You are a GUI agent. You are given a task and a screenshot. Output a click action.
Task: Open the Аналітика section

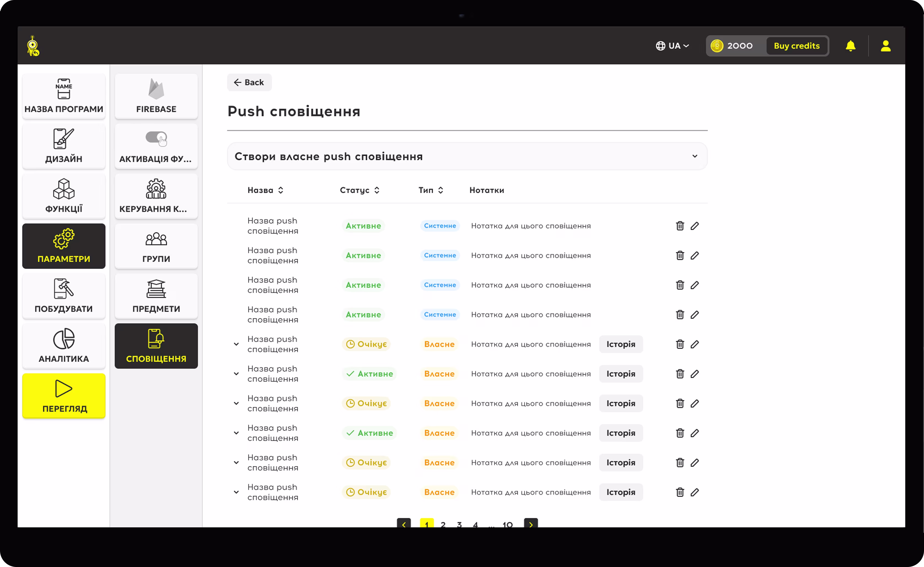pos(64,346)
